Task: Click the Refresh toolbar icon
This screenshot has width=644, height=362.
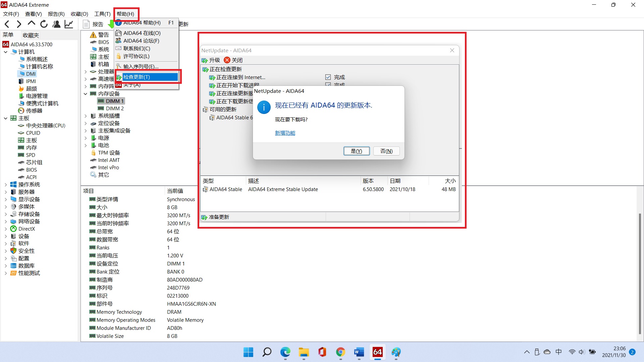Action: click(x=44, y=24)
